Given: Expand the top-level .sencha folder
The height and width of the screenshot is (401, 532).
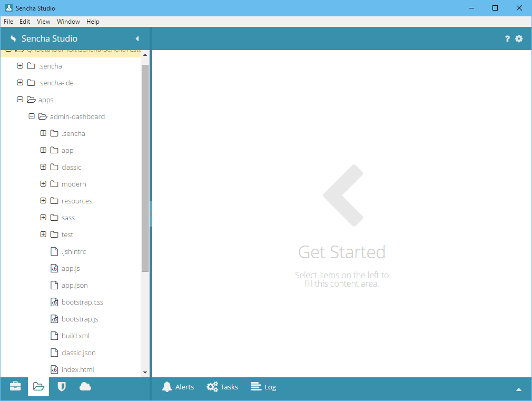Looking at the screenshot, I should click(20, 65).
